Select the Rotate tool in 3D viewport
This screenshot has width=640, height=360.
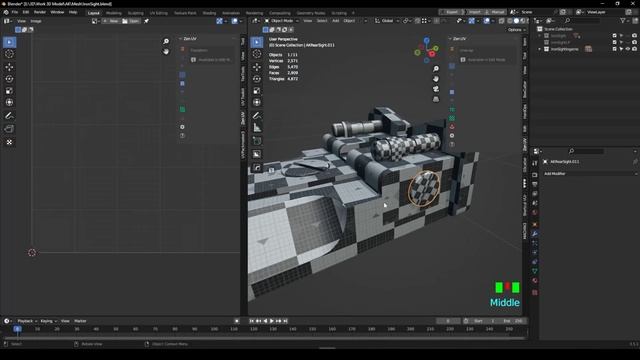pos(257,79)
